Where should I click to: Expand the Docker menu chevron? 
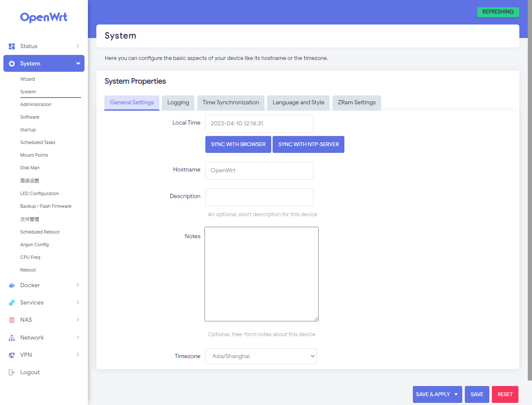[78, 285]
